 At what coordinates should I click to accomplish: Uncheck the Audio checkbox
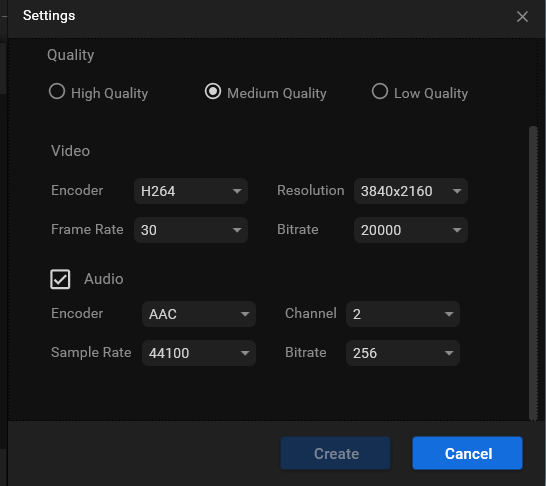point(60,279)
